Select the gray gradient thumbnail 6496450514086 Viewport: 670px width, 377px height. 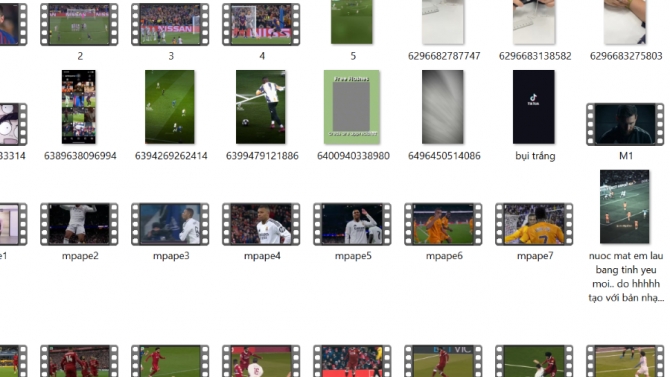pyautogui.click(x=443, y=107)
